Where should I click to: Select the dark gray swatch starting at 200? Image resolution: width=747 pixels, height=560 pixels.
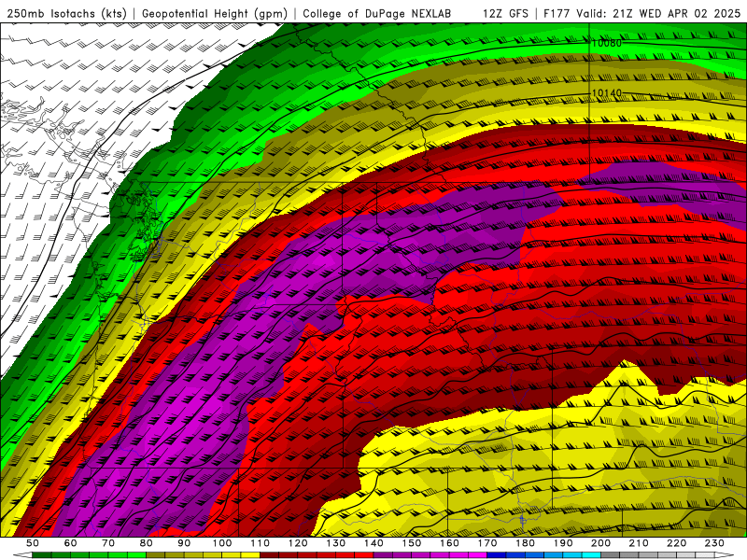point(611,554)
